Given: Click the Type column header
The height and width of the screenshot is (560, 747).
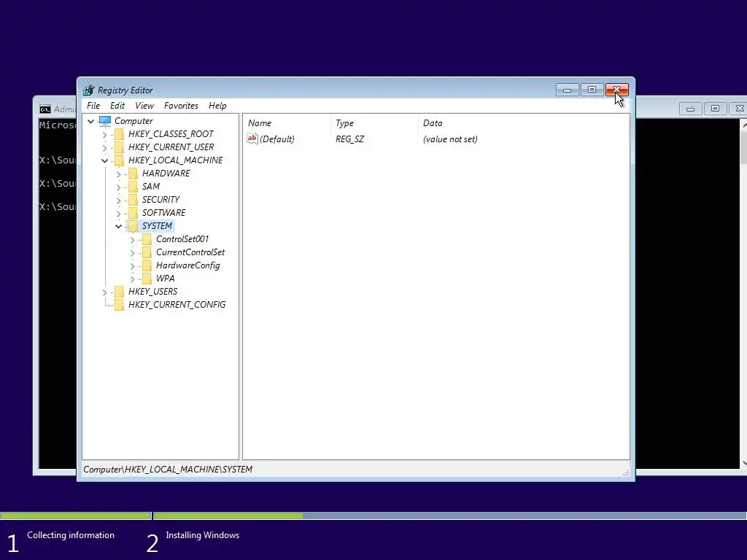Looking at the screenshot, I should click(374, 122).
